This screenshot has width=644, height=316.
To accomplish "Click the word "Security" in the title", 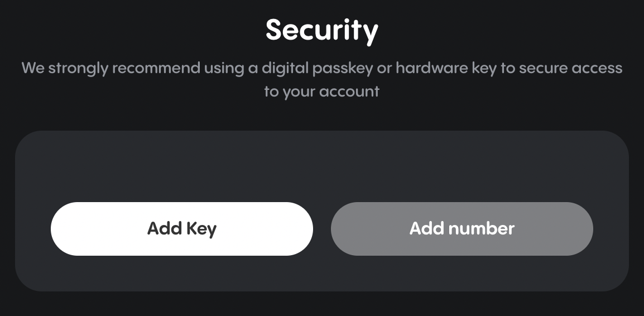I will [321, 31].
